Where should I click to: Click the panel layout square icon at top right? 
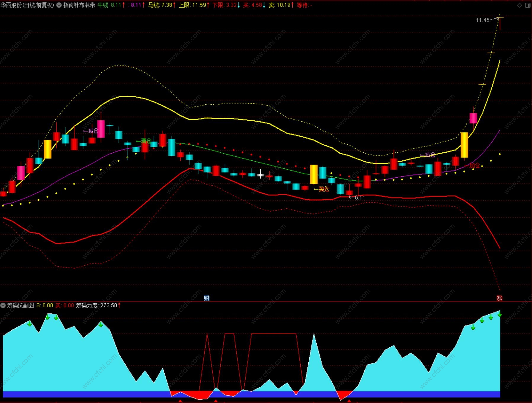coord(528,5)
